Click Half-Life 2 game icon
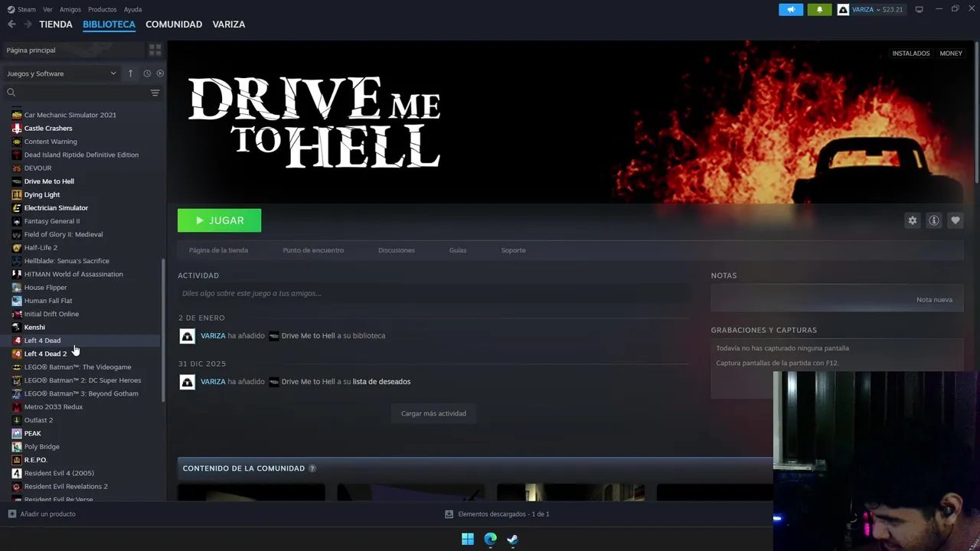980x551 pixels. (x=17, y=248)
